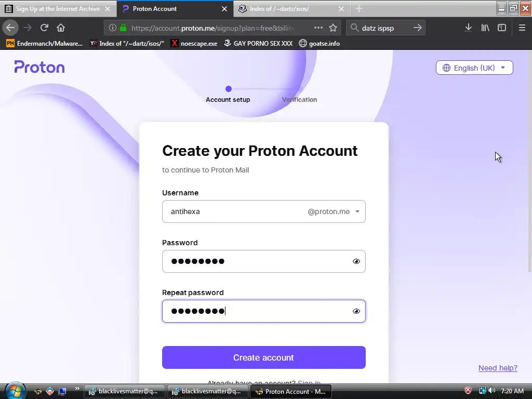532x399 pixels.
Task: Click the vertical page scrollbar
Action: click(x=529, y=161)
